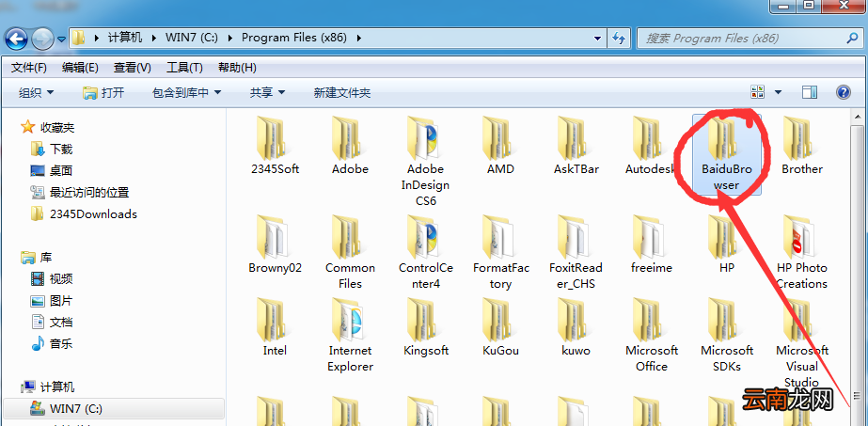868x426 pixels.
Task: Click the 打开 toolbar button
Action: pos(103,93)
